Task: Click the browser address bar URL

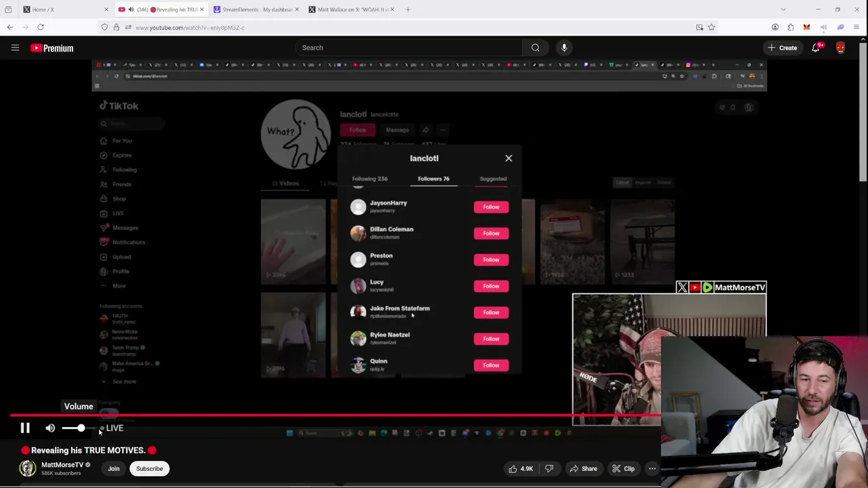Action: click(190, 28)
